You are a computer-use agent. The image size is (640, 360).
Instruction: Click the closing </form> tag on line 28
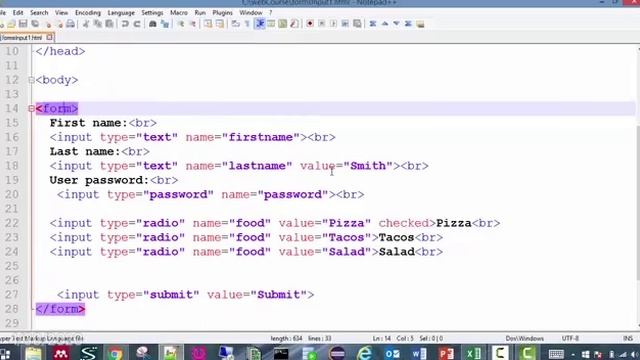(60, 309)
